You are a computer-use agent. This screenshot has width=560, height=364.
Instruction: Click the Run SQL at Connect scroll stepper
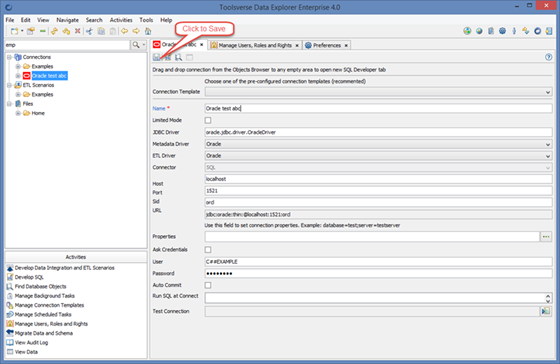(x=548, y=299)
